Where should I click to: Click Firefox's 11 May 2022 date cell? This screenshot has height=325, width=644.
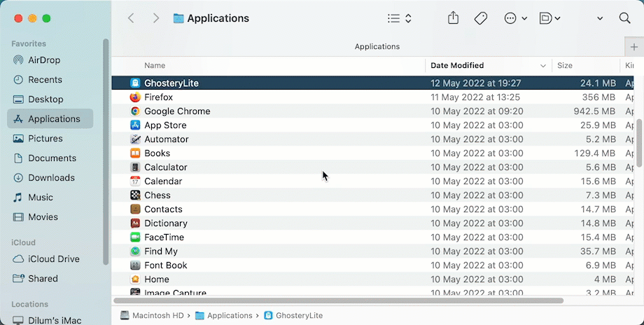coord(475,97)
